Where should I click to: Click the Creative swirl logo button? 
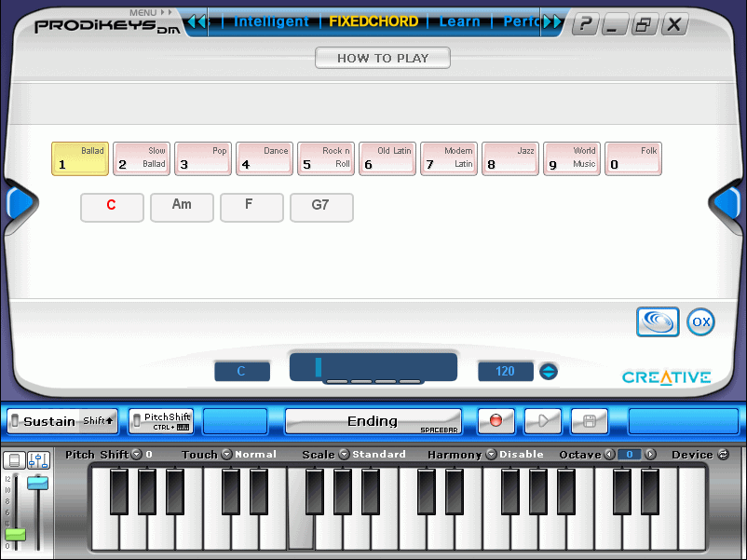[x=658, y=321]
